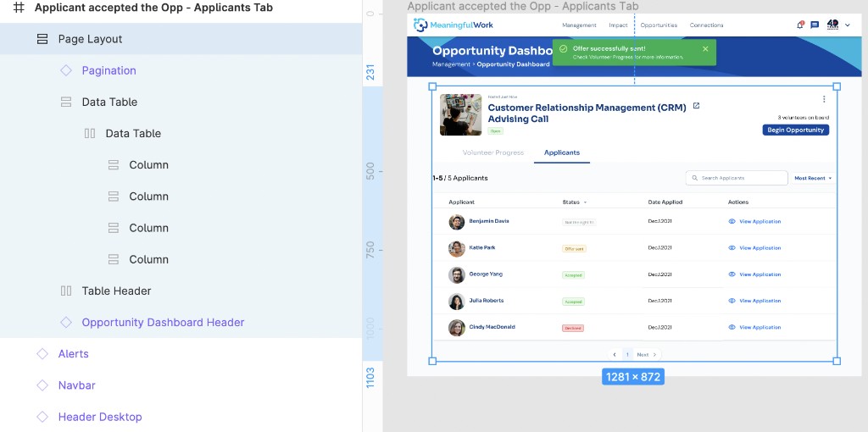Click the organization avatar in the navbar

[832, 25]
